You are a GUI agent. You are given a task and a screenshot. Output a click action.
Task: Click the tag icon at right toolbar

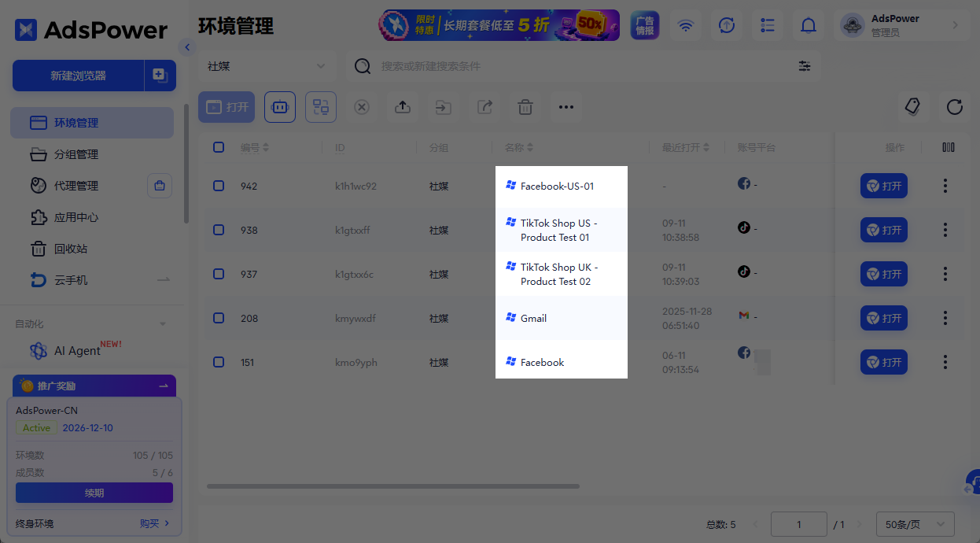coord(913,107)
